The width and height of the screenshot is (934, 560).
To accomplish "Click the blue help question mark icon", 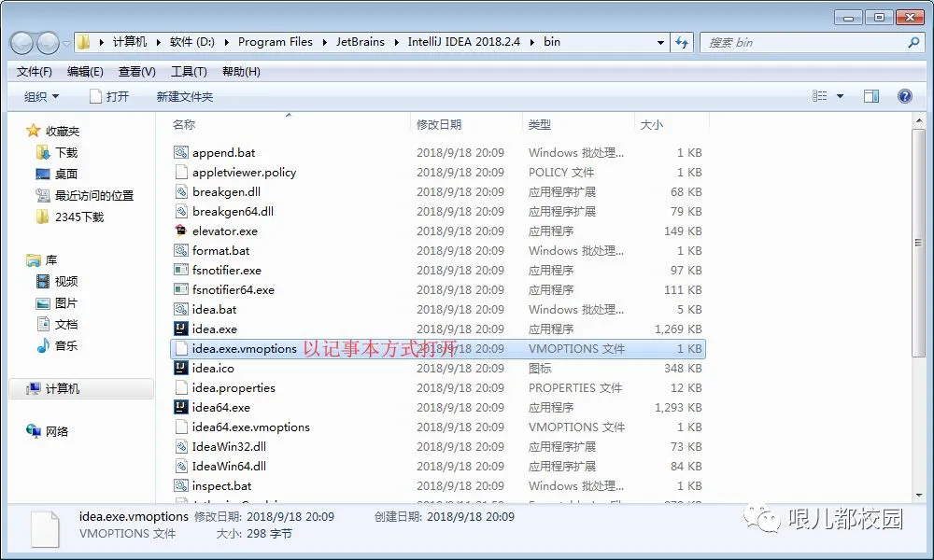I will pos(904,96).
